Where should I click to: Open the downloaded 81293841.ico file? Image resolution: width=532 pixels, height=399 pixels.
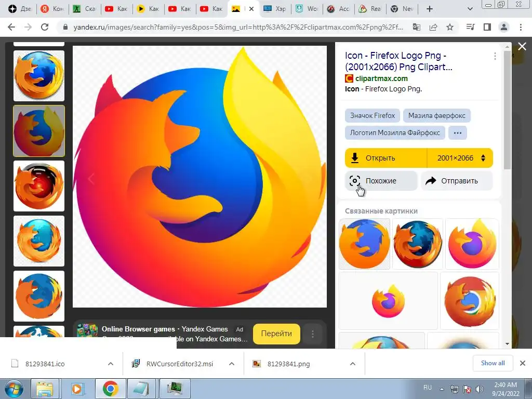pos(45,364)
